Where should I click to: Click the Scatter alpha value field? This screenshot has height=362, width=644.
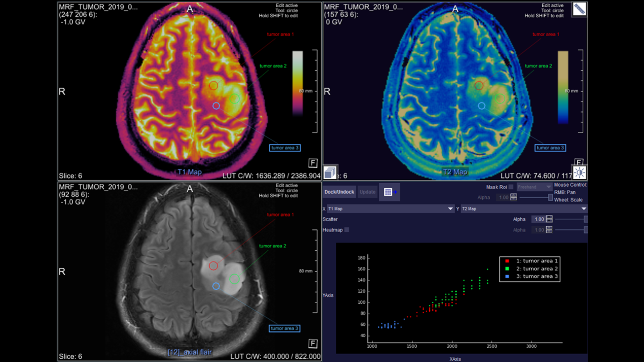(x=539, y=219)
